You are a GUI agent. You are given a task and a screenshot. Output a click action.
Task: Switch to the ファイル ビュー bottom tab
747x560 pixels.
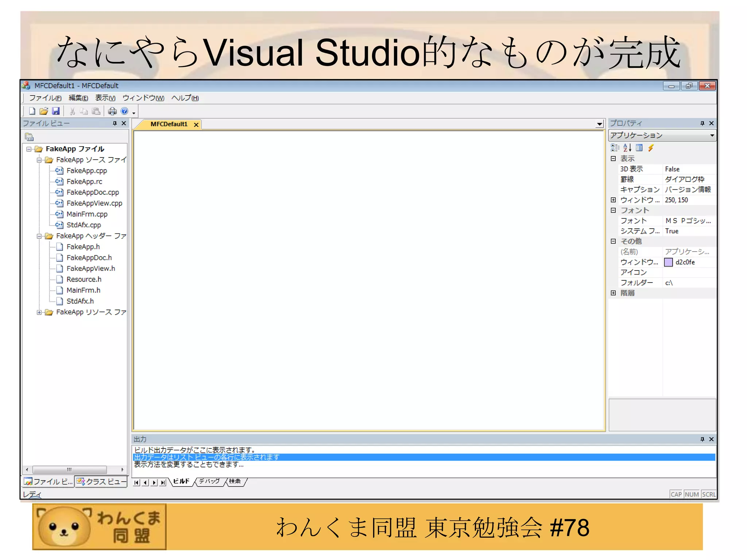tap(48, 482)
